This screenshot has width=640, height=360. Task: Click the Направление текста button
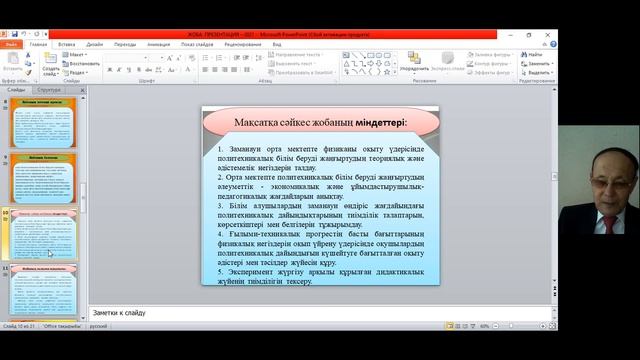[296, 54]
